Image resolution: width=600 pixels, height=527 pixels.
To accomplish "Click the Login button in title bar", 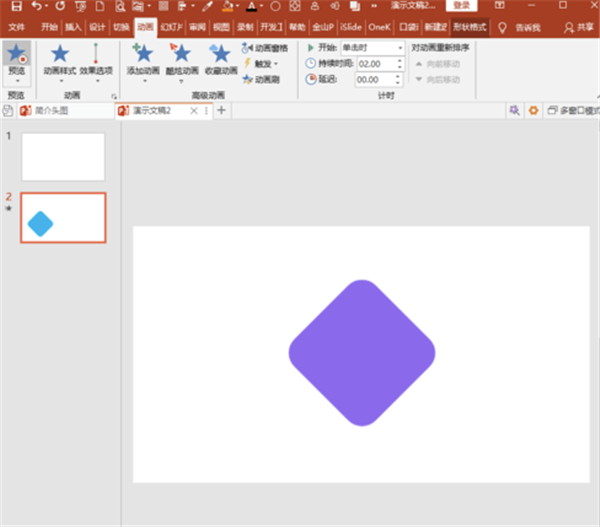I will (460, 6).
